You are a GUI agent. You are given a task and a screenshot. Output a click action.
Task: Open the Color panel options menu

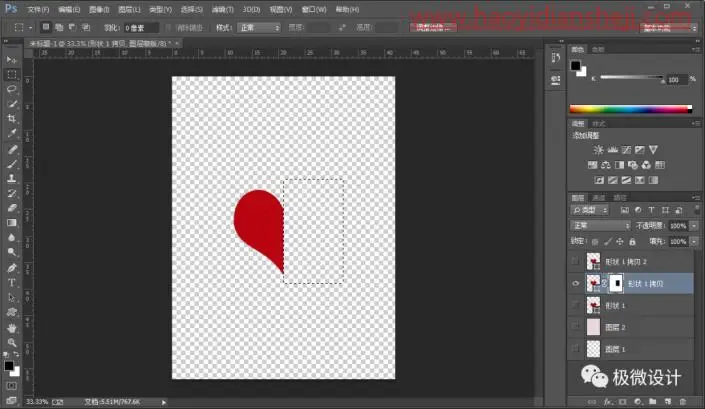(x=696, y=49)
